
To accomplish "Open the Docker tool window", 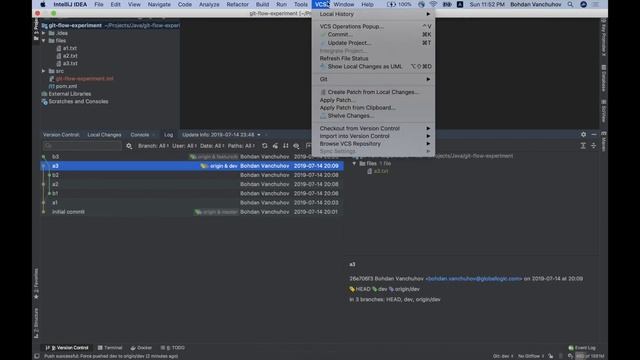I will click(141, 348).
